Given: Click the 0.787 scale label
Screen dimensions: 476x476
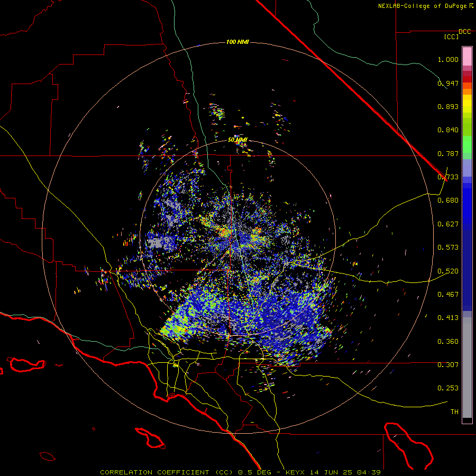Looking at the screenshot, I should click(448, 153).
